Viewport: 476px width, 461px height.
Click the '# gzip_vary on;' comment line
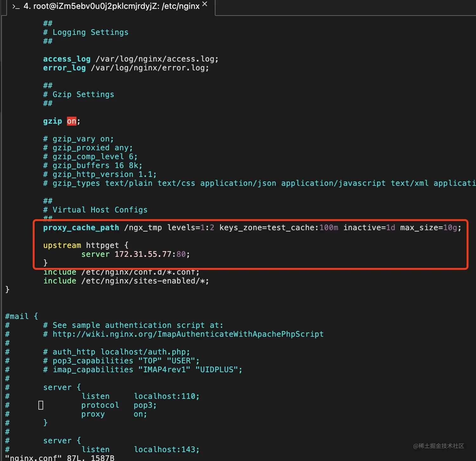(x=78, y=139)
